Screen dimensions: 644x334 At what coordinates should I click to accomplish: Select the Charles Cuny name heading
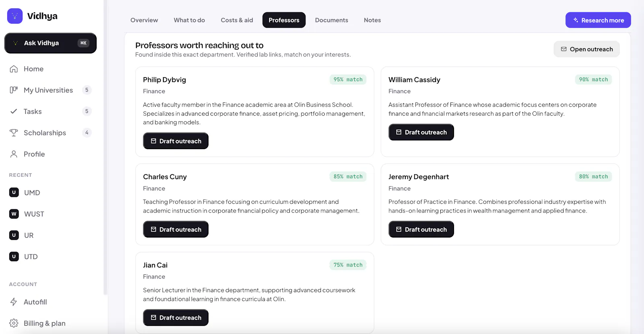tap(165, 177)
